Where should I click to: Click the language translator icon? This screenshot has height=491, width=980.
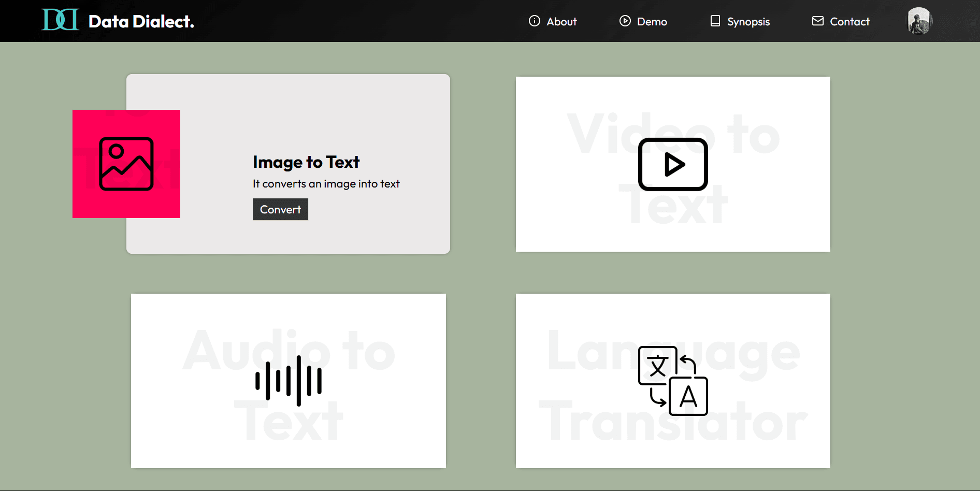(x=673, y=381)
